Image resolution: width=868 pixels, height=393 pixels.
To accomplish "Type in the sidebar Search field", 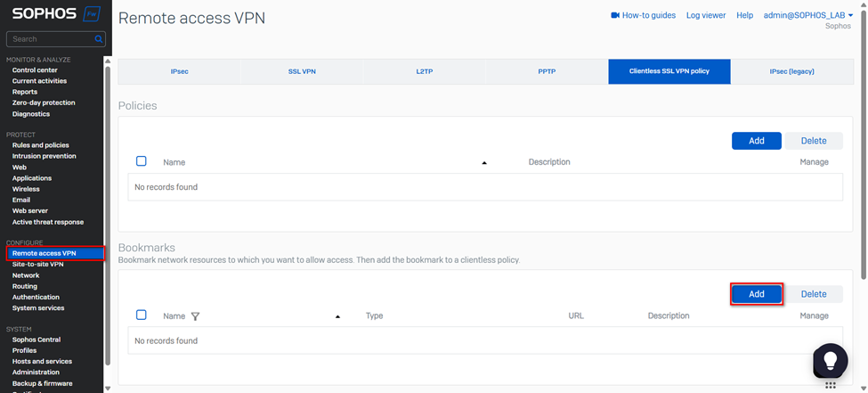I will click(x=52, y=39).
